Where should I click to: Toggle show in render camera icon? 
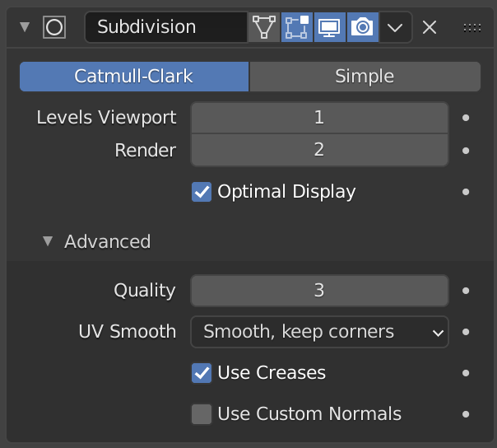[x=362, y=27]
